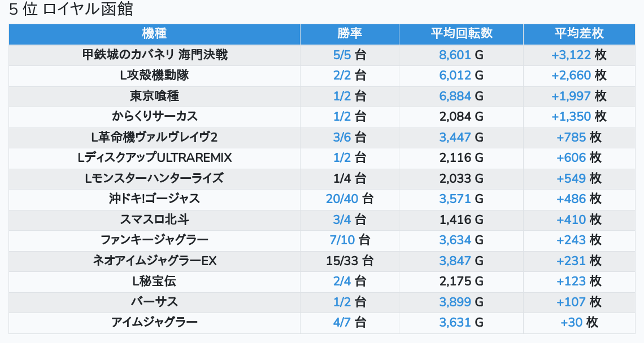
Task: Select the L攻殻機動隊 row name
Action: (154, 76)
